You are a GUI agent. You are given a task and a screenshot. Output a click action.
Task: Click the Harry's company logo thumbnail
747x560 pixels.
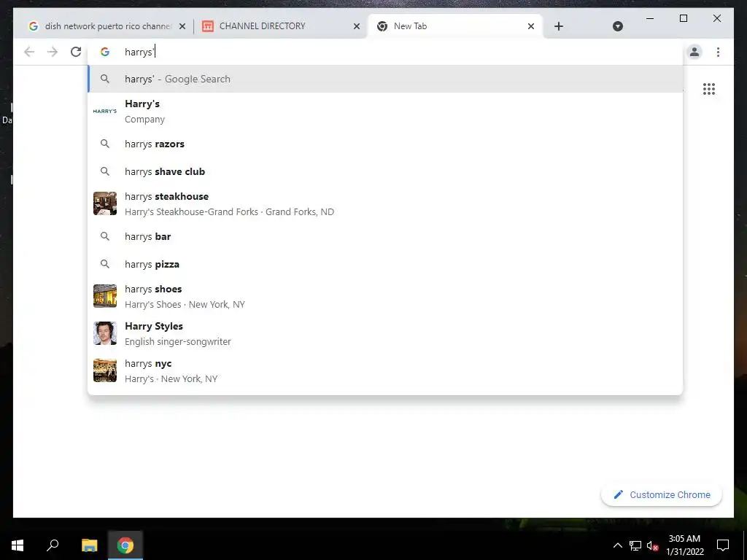[x=105, y=111]
